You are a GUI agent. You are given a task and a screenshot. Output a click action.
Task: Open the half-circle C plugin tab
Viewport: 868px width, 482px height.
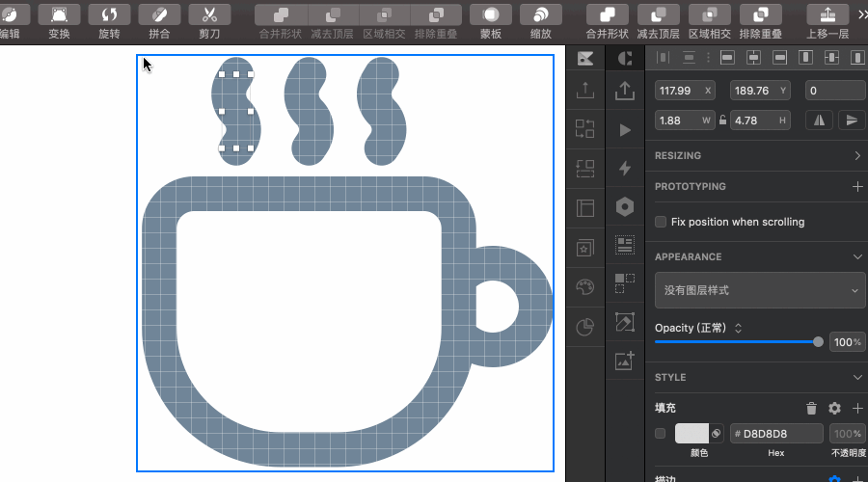625,58
